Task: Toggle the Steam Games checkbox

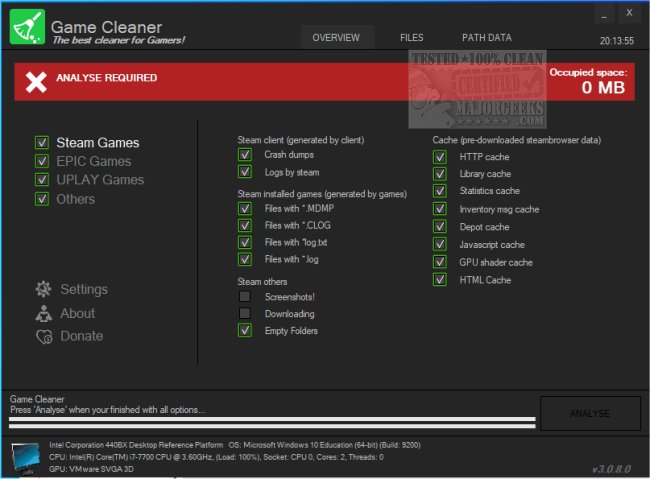Action: 42,142
